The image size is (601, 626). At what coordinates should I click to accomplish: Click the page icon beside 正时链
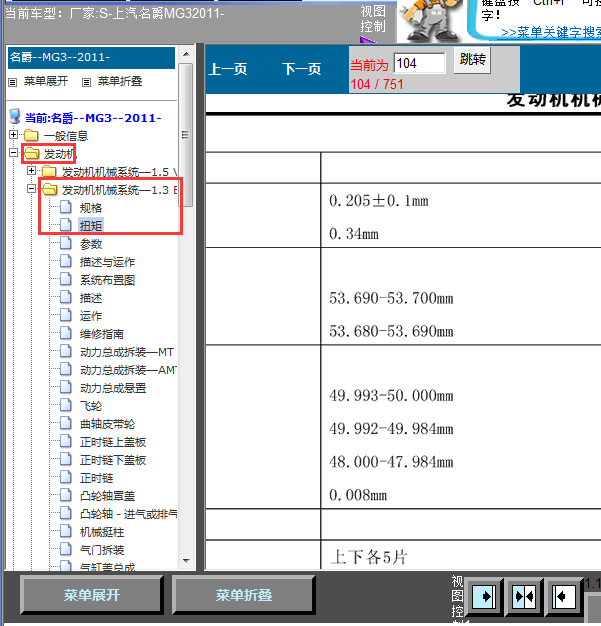66,477
